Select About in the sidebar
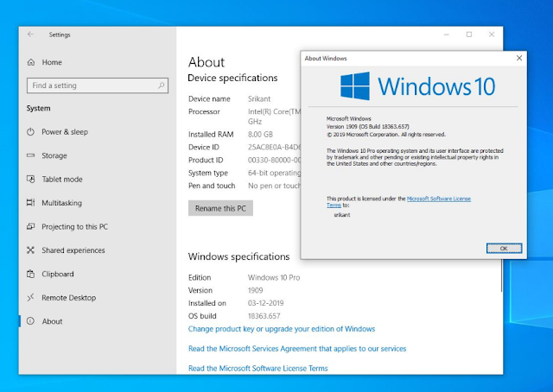This screenshot has height=392, width=553. click(98, 321)
